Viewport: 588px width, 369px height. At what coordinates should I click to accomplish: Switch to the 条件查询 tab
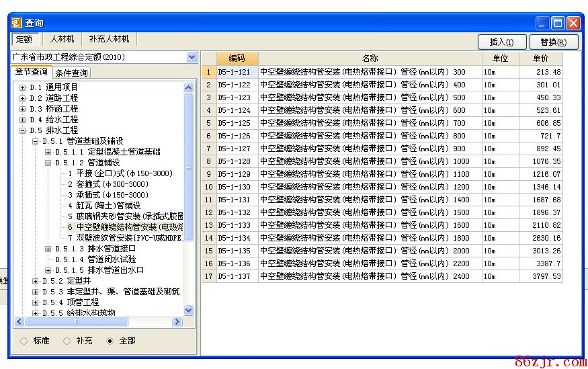point(71,73)
